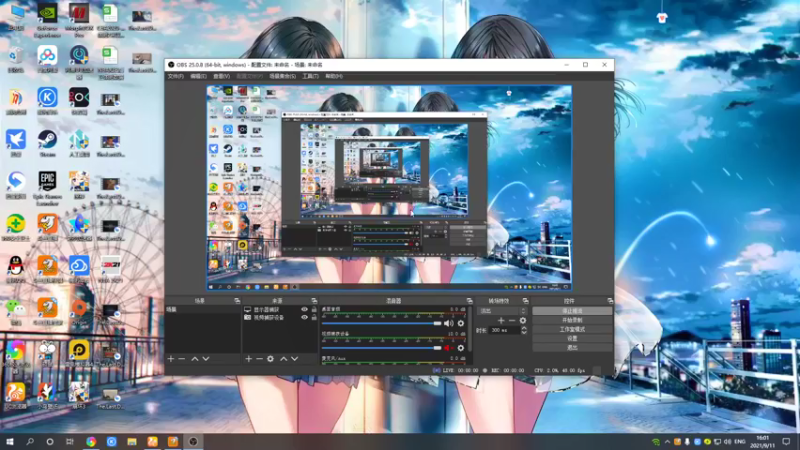Click the streaming button atop the Controls panel
The width and height of the screenshot is (800, 450).
tap(572, 311)
